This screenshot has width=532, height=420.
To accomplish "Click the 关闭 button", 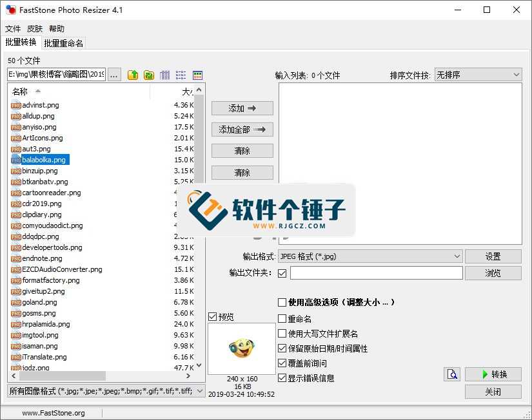I will (x=493, y=392).
